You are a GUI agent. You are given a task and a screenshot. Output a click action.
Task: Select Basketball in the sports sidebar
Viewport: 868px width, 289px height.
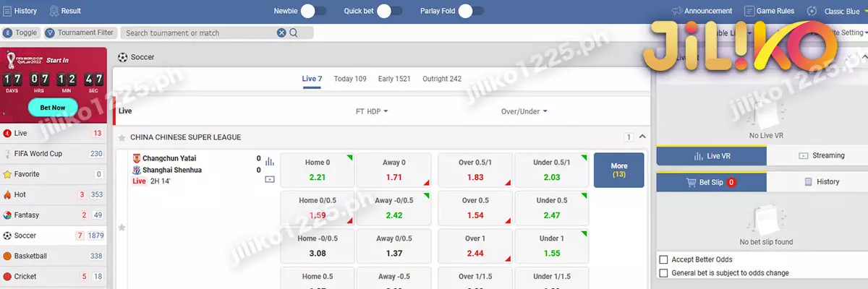pos(54,256)
